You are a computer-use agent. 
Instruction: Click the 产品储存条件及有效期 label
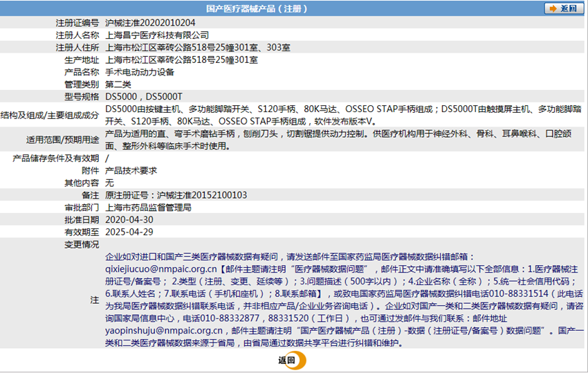pyautogui.click(x=56, y=158)
